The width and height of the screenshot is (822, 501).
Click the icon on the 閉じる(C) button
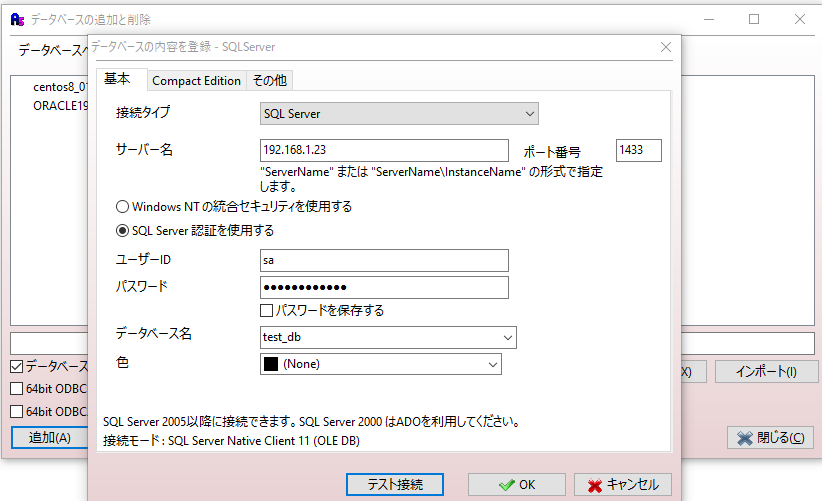744,438
